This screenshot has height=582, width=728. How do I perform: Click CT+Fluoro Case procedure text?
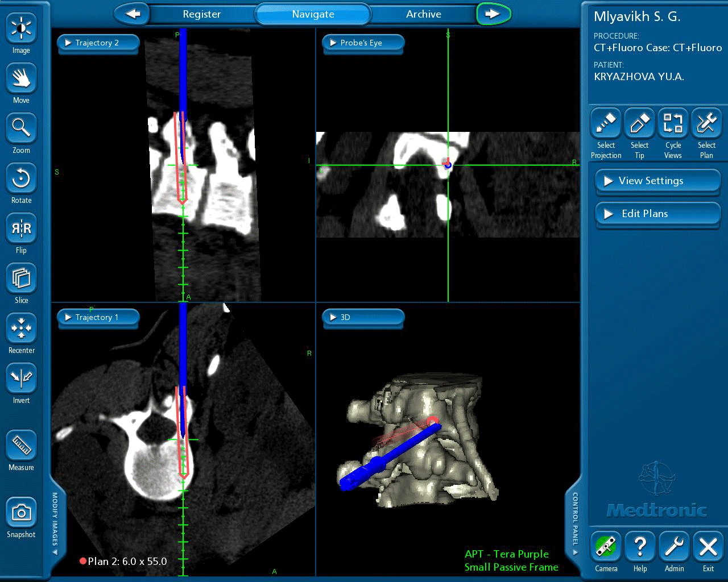tap(658, 48)
